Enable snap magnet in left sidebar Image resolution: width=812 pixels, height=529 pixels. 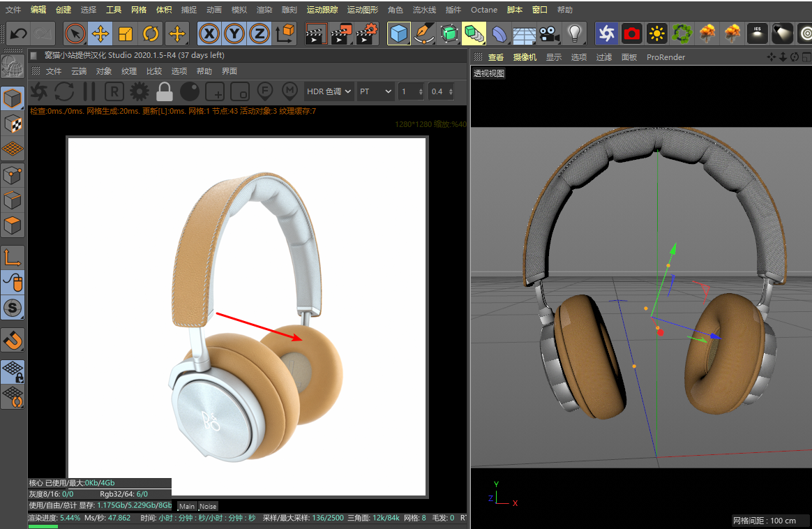tap(13, 340)
